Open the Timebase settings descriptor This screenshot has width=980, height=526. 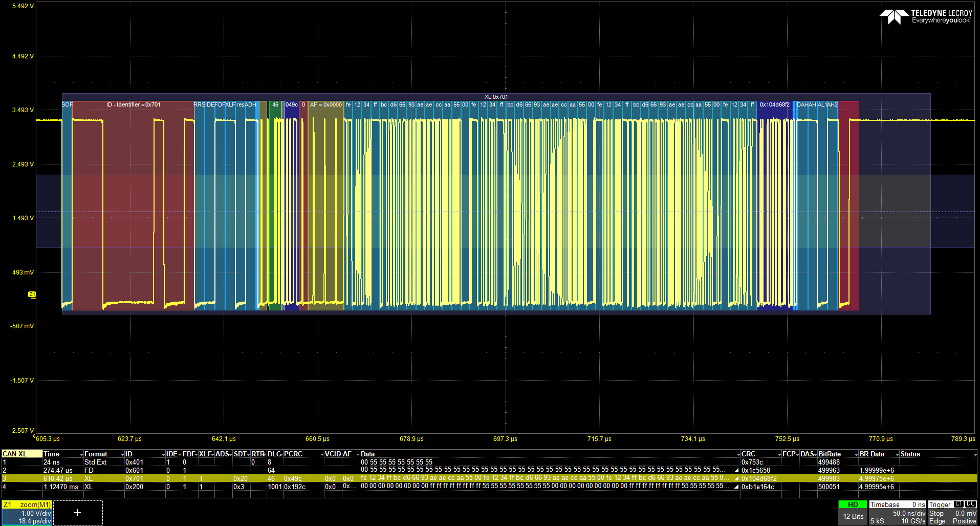pos(898,513)
